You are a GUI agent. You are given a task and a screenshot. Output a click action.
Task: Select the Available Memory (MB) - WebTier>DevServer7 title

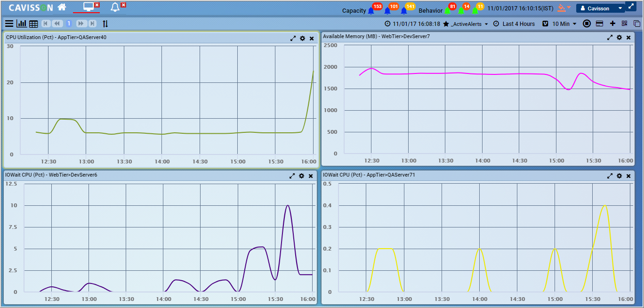376,36
